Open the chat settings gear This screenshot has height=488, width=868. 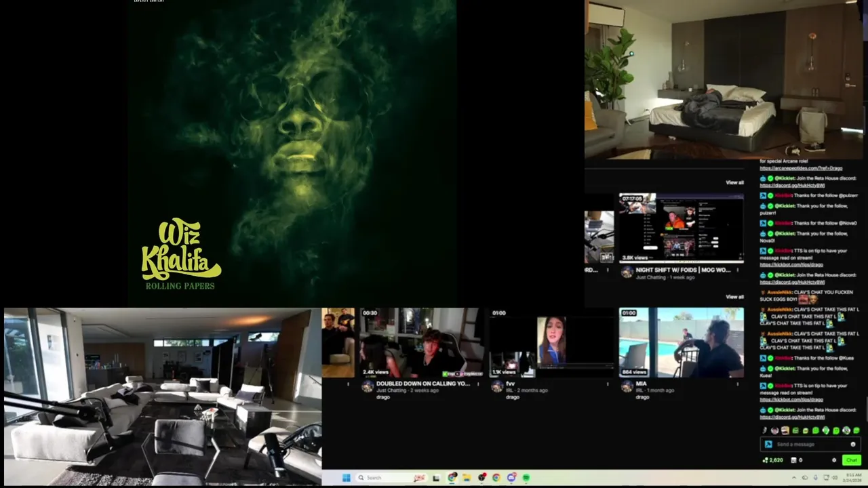pyautogui.click(x=834, y=460)
